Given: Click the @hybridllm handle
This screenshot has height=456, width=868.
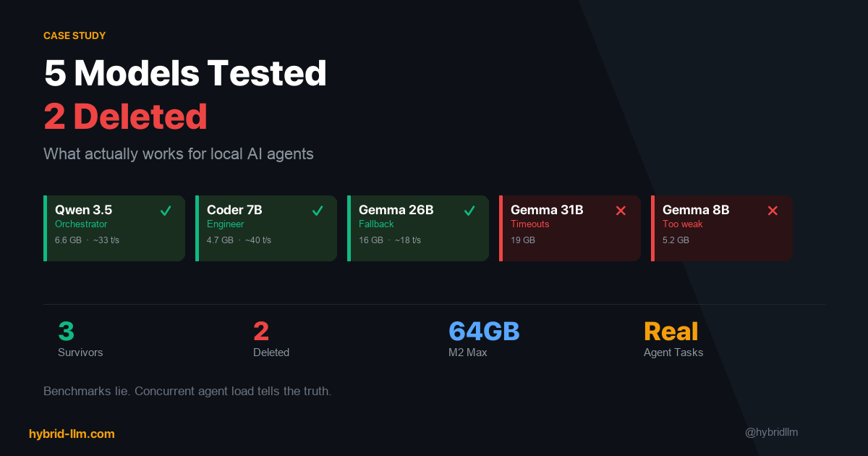Looking at the screenshot, I should point(771,432).
